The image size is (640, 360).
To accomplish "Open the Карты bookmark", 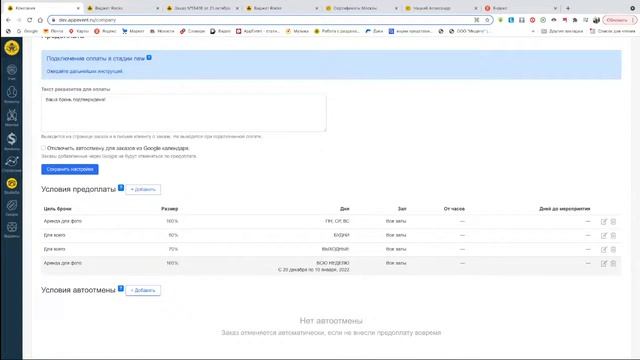I will (79, 31).
